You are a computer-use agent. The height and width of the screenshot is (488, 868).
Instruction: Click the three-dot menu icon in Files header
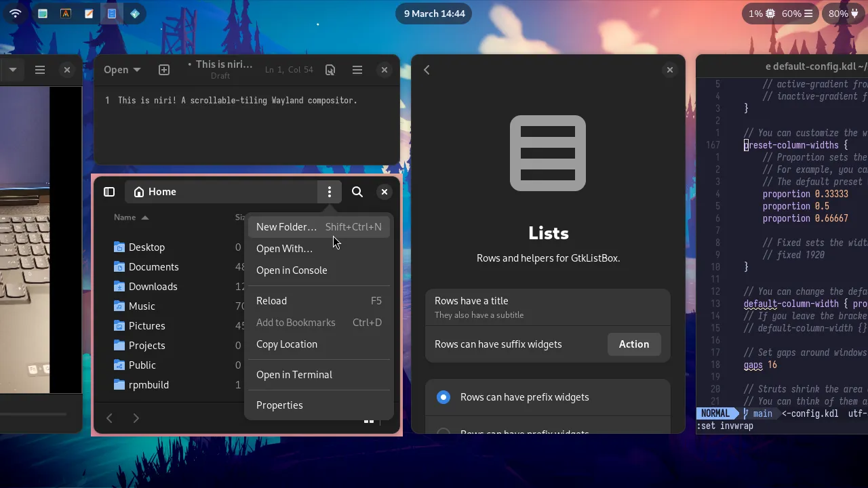coord(330,192)
